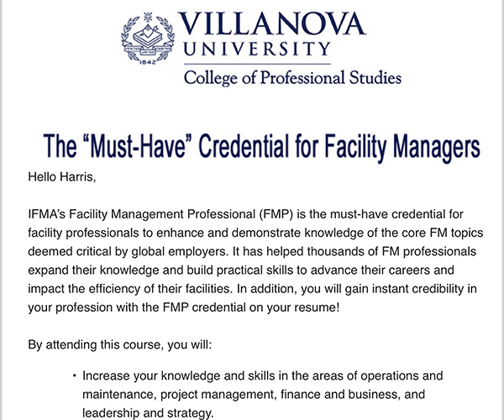Image resolution: width=504 pixels, height=420 pixels.
Task: Open College of Professional Studies heading
Action: point(292,78)
